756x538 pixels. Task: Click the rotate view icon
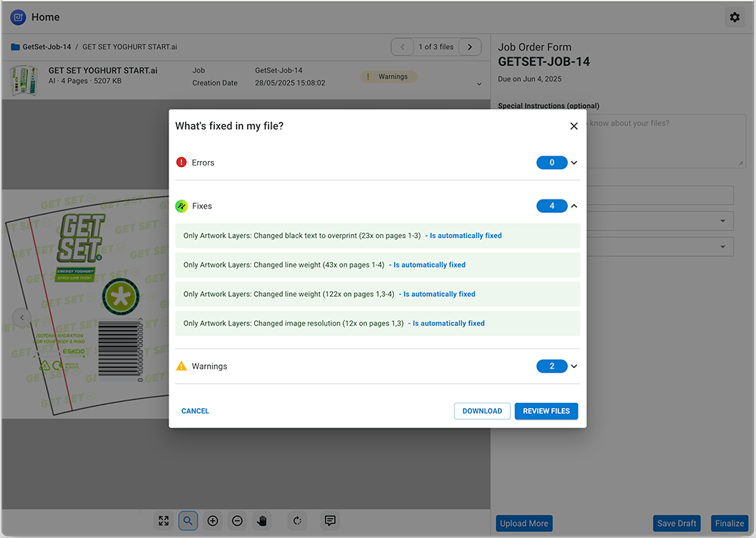pyautogui.click(x=297, y=521)
